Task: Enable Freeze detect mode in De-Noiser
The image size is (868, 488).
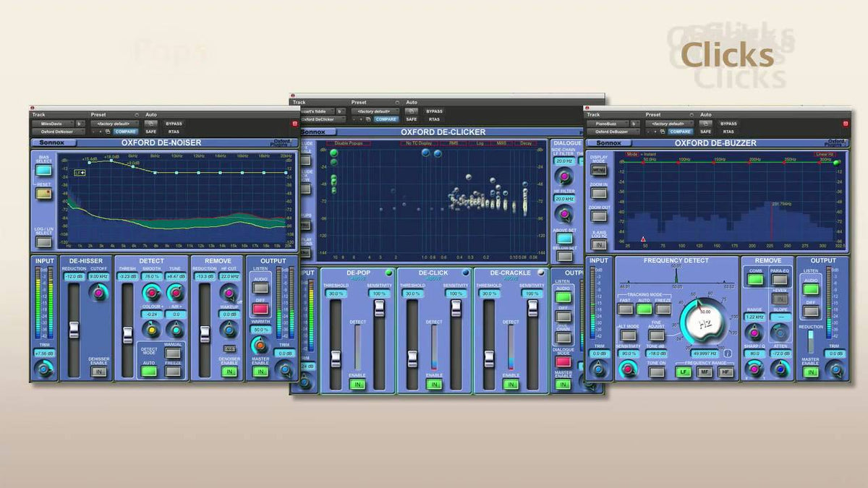Action: tap(172, 372)
